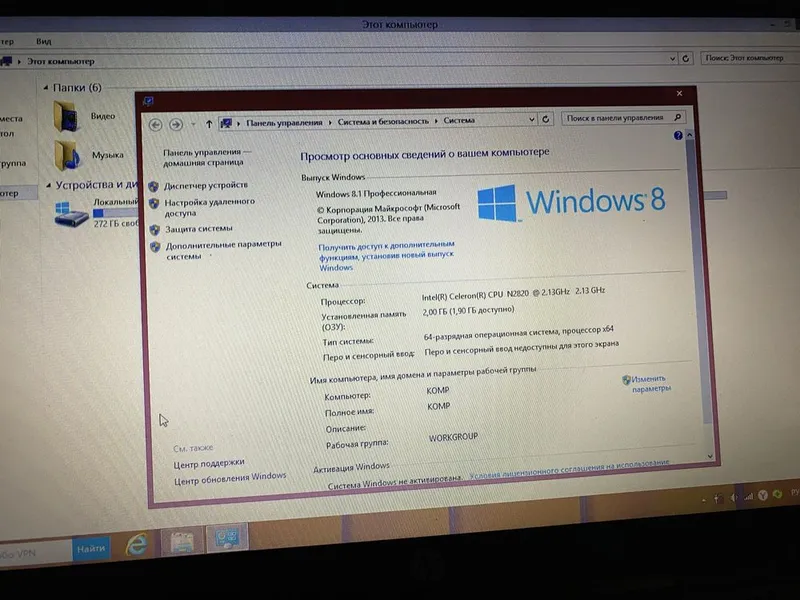Launch Internet Explorer from taskbar
This screenshot has height=600, width=800.
click(x=137, y=544)
